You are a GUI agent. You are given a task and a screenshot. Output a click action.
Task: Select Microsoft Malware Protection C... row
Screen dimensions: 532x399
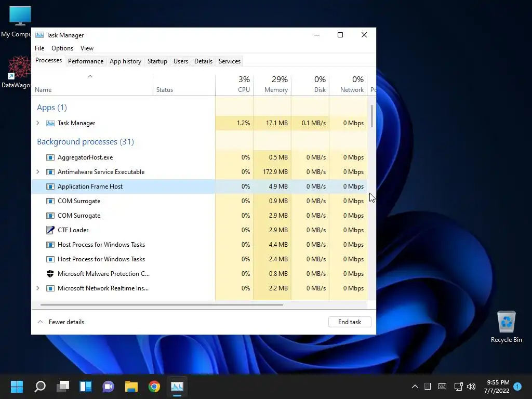coord(199,274)
